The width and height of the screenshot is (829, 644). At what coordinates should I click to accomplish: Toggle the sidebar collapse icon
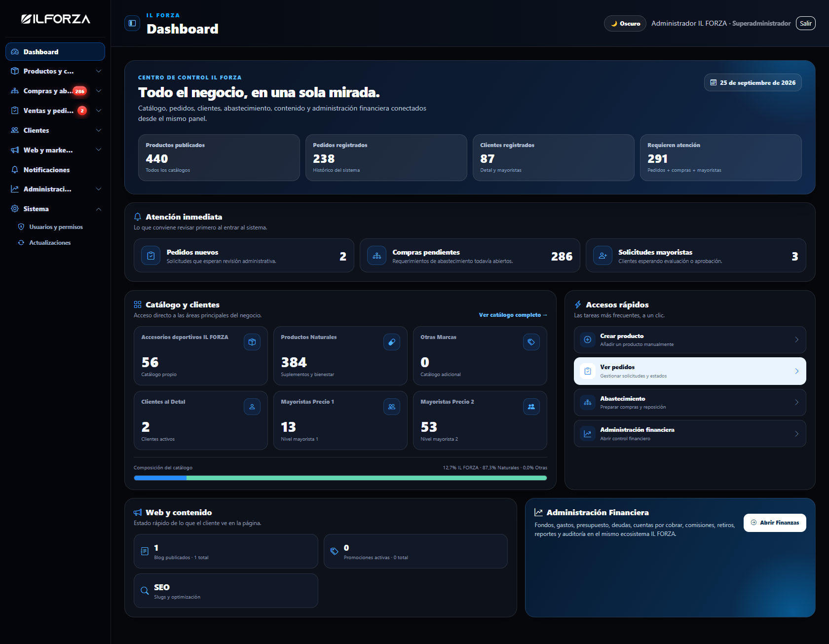pos(132,23)
